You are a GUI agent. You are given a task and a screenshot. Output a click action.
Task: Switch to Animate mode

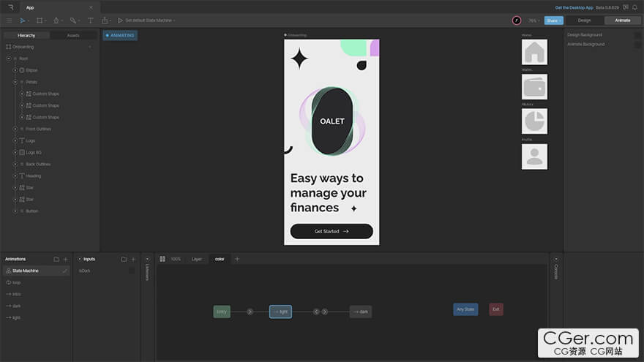622,20
